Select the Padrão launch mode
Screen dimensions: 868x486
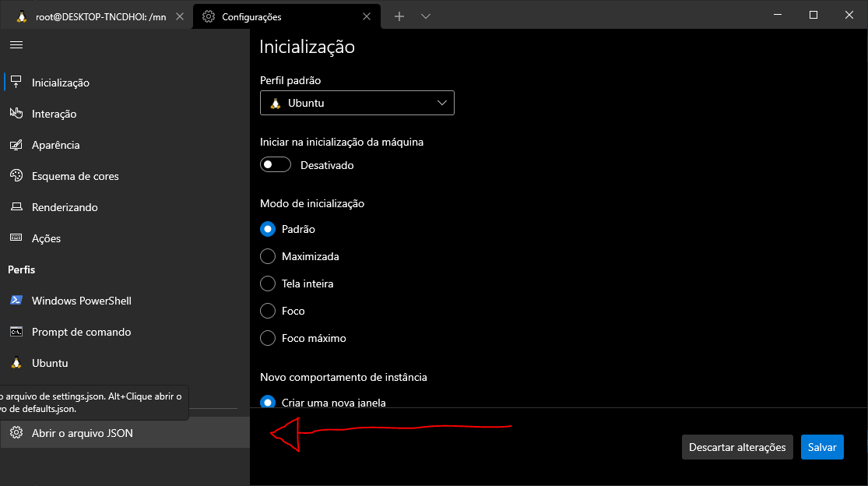point(267,229)
